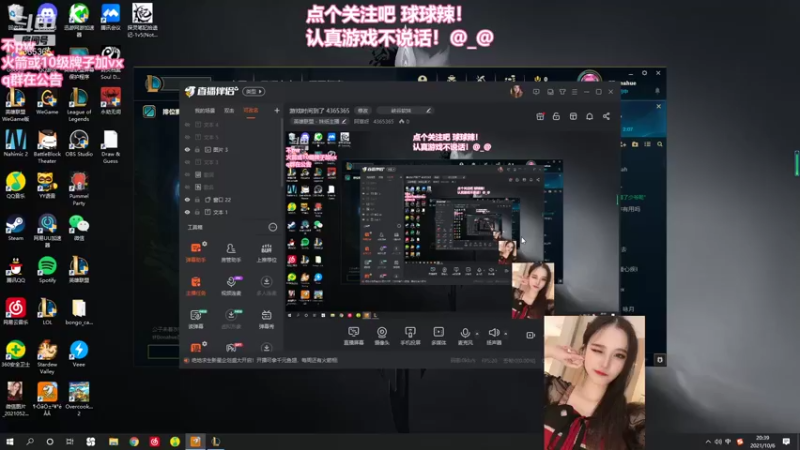Add a new scene with plus button
This screenshot has height=450, width=800.
click(277, 110)
